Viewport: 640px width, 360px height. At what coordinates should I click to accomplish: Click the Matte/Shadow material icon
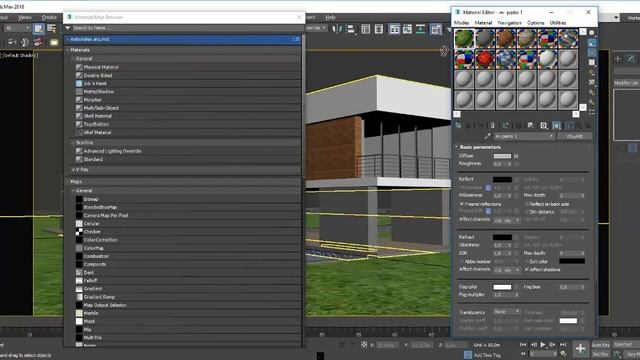point(79,91)
